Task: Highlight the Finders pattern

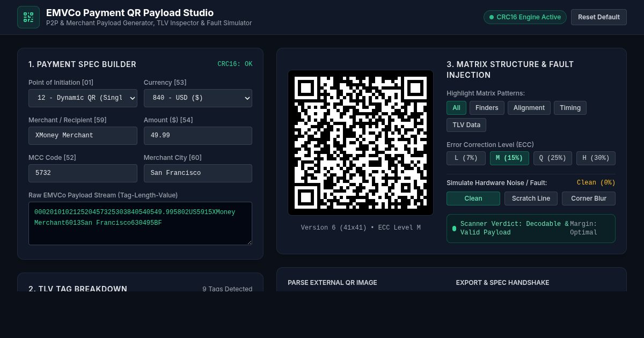Action: [x=487, y=108]
